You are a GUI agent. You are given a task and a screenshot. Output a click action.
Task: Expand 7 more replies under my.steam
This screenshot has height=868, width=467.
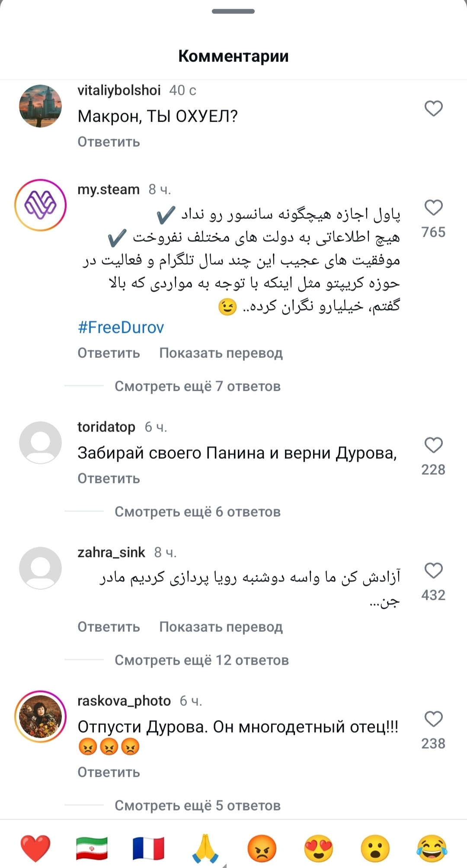pyautogui.click(x=198, y=386)
